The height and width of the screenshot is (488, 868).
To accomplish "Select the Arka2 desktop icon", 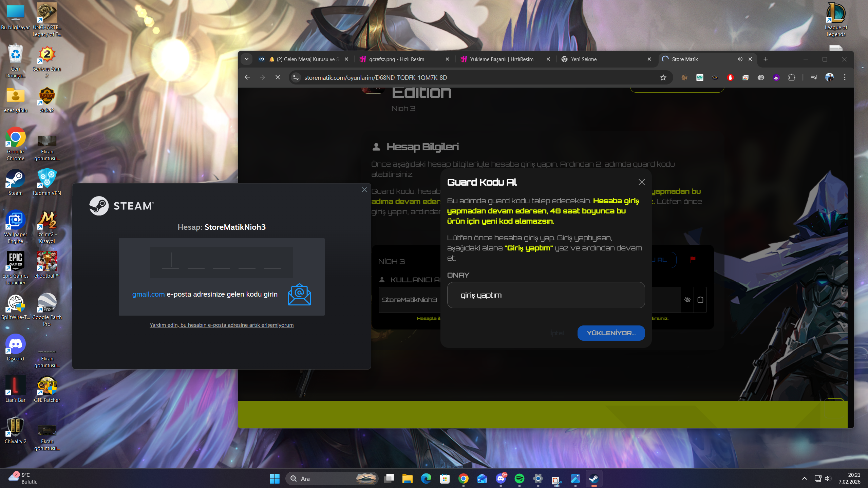I will 47,100.
